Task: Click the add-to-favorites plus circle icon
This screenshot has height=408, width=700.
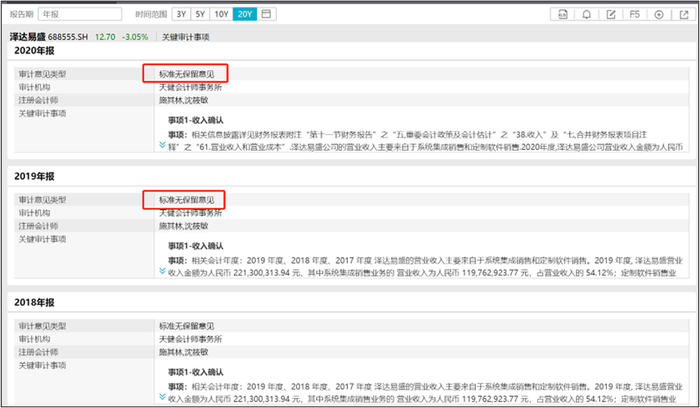Action: point(659,14)
